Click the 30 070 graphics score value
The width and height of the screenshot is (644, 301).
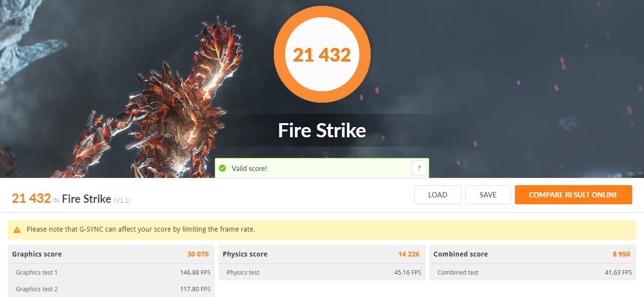198,254
